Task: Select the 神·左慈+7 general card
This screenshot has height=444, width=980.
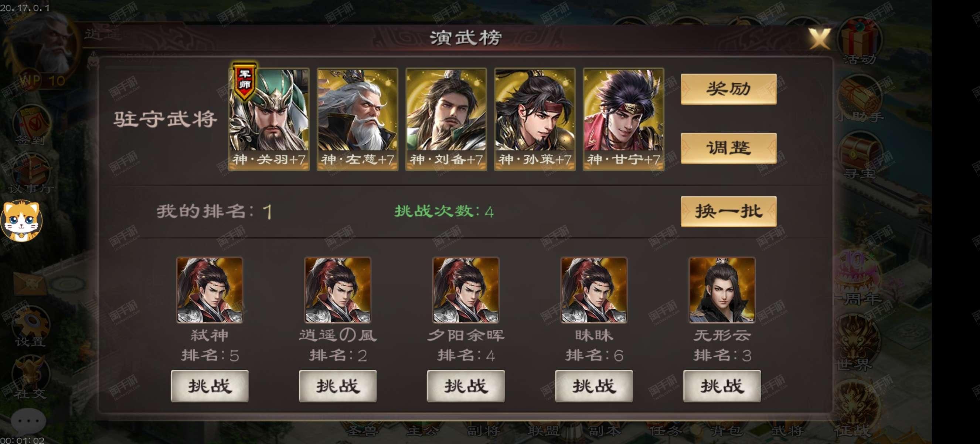Action: [x=357, y=119]
